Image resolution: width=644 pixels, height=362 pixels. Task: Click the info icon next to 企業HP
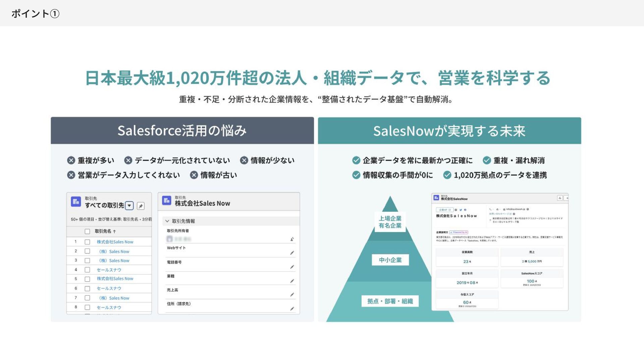456,210
